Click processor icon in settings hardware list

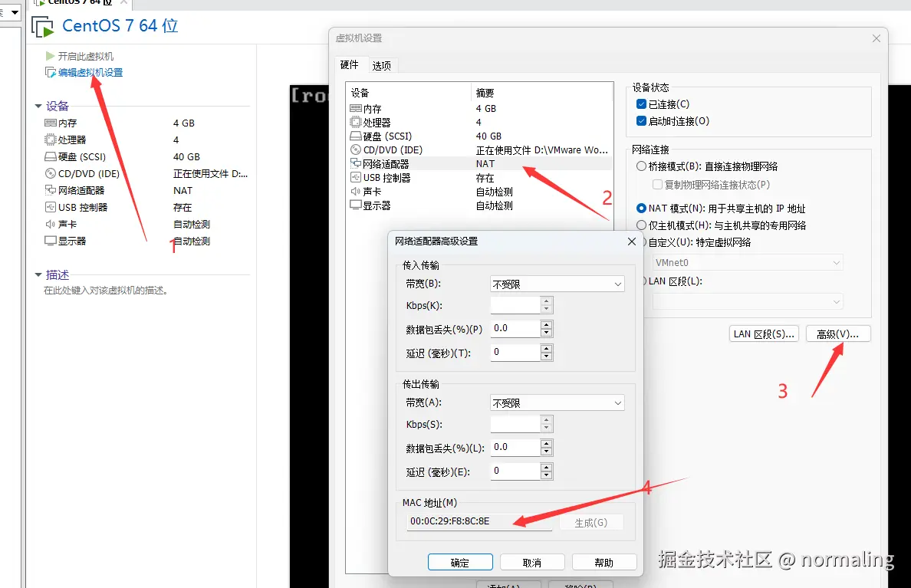click(x=356, y=123)
